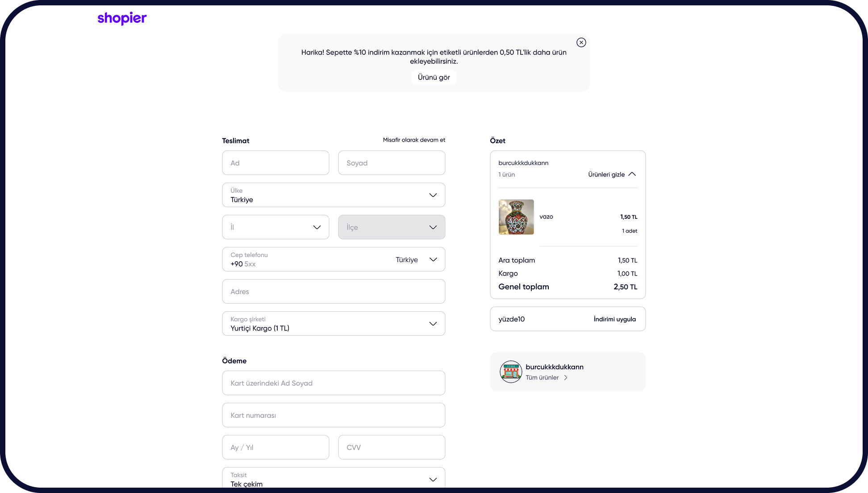Click the Ürünü gör button
Viewport: 868px width, 493px height.
tap(434, 77)
